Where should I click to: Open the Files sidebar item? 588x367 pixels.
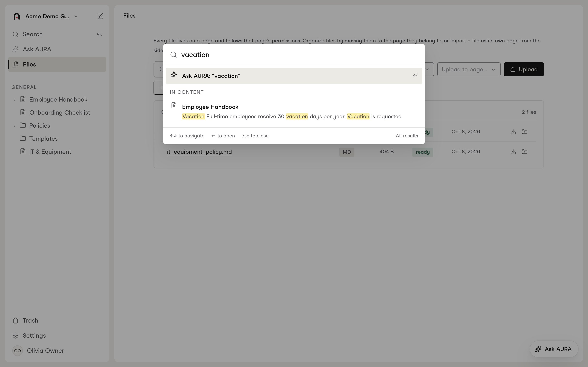(x=57, y=64)
